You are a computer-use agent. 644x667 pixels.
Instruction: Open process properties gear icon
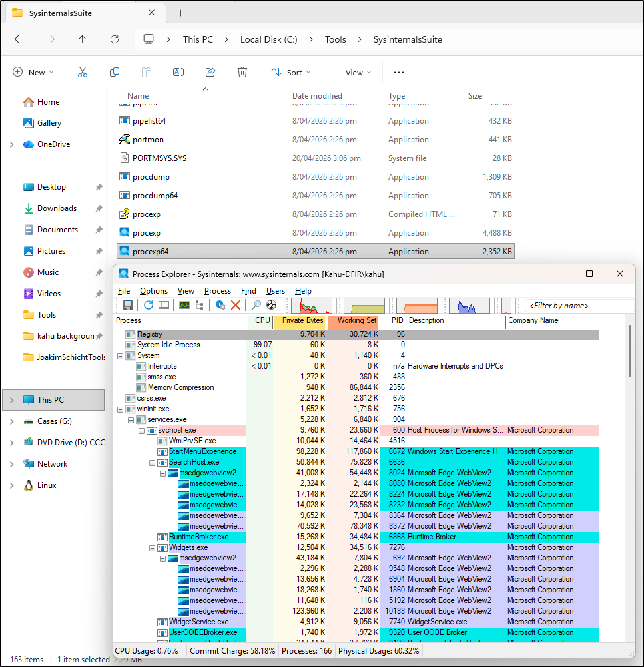(x=220, y=305)
